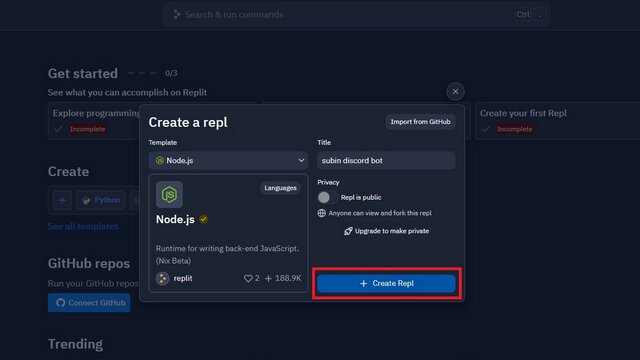Click the fork count plus icon
Image resolution: width=640 pixels, height=360 pixels.
268,278
